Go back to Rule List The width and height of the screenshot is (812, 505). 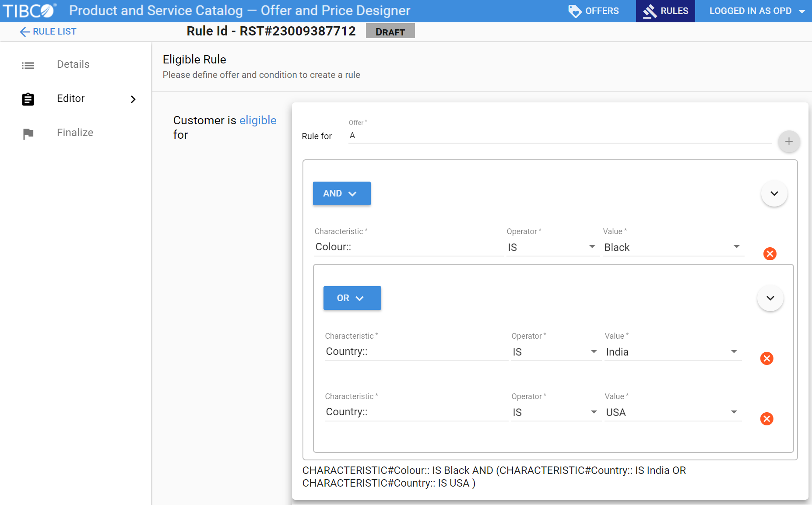pyautogui.click(x=48, y=32)
